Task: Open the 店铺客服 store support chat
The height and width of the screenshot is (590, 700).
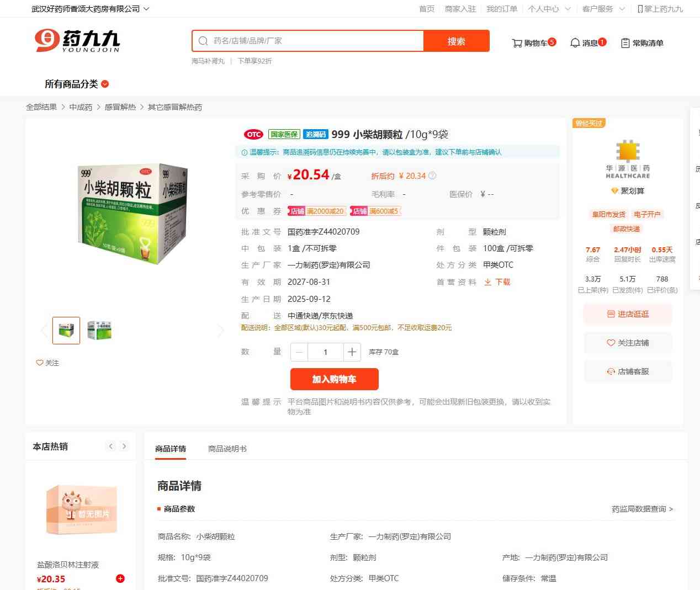Action: pyautogui.click(x=628, y=371)
